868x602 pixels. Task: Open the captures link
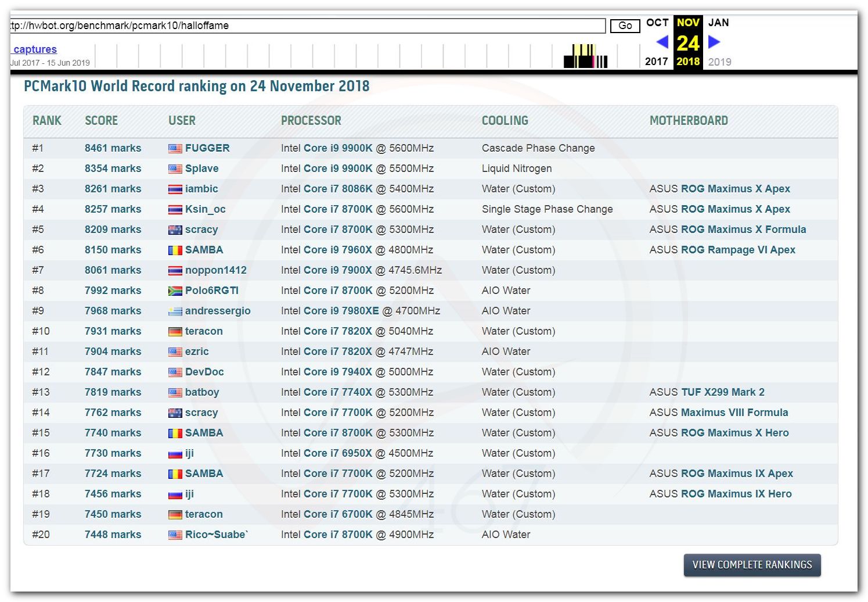[35, 49]
